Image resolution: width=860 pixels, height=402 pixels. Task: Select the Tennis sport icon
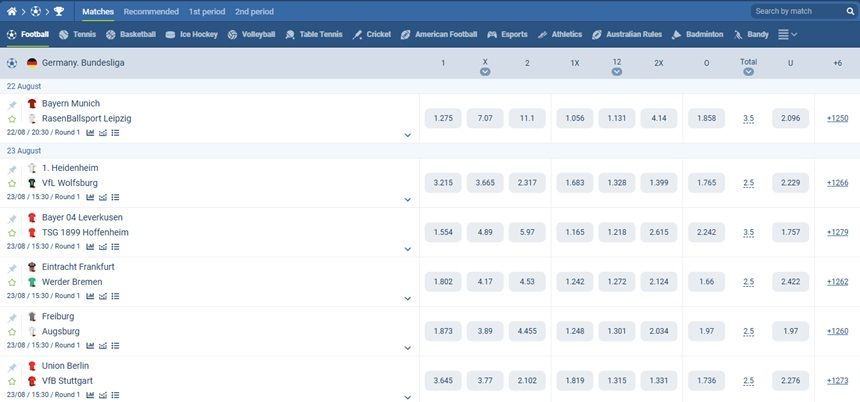64,35
